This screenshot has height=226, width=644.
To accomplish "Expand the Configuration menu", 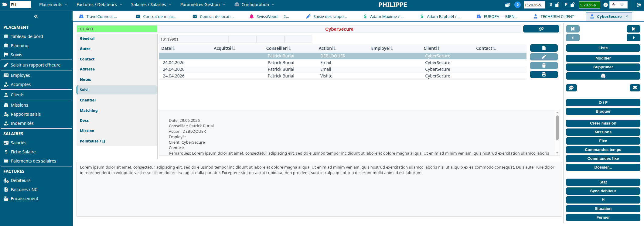I will point(254,5).
